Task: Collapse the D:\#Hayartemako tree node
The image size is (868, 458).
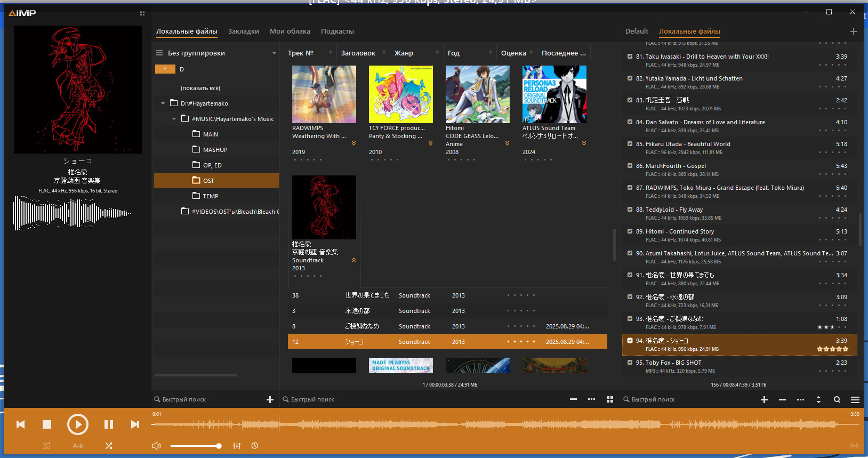Action: click(163, 103)
